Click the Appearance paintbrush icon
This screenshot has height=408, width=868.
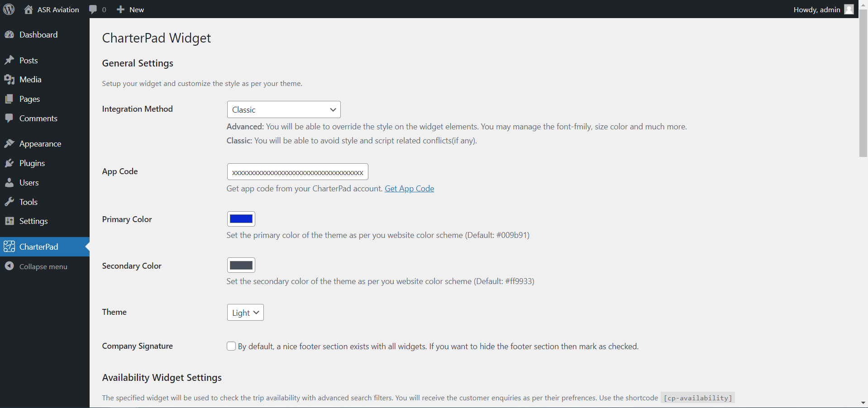9,144
